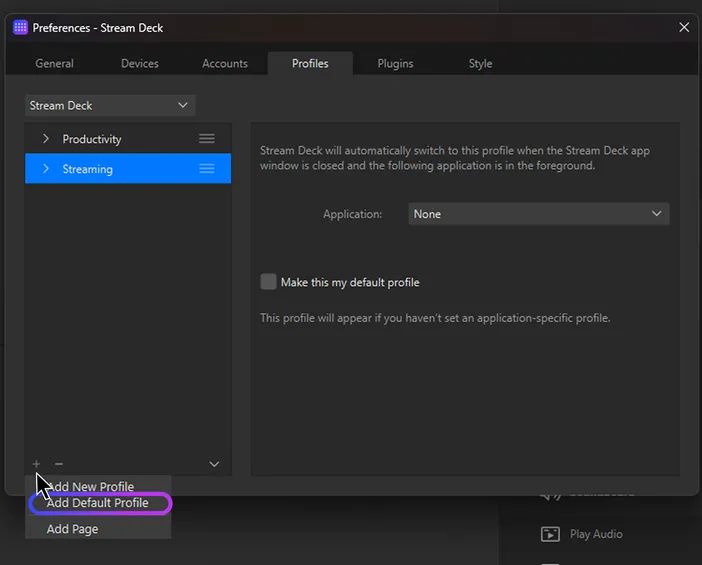
Task: Choose Add New Profile from menu
Action: pyautogui.click(x=98, y=486)
